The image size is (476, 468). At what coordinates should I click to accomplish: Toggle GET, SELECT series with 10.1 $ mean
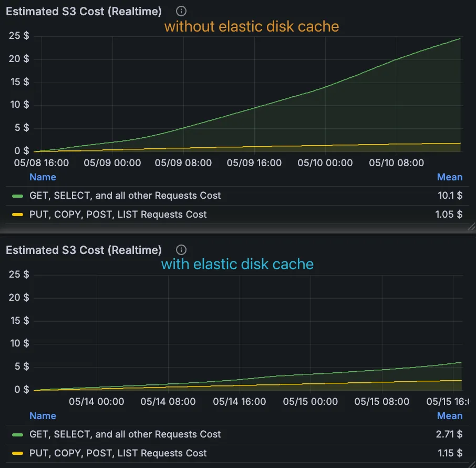click(125, 196)
